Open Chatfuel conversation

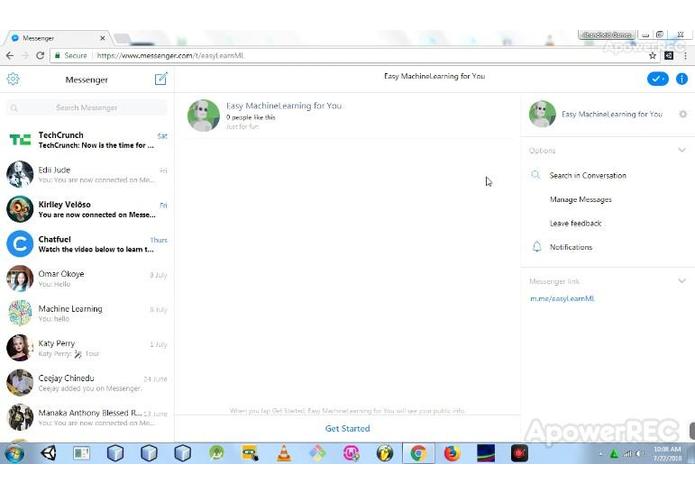87,244
